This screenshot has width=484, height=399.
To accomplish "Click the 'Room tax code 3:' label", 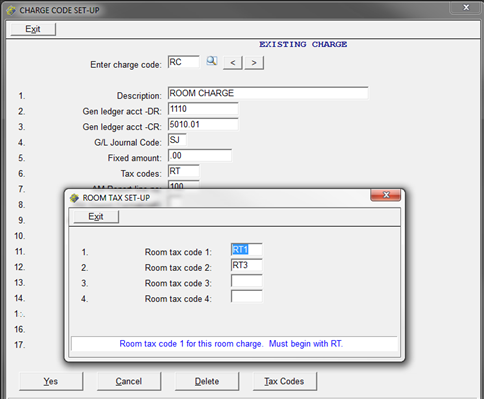I will tap(178, 283).
